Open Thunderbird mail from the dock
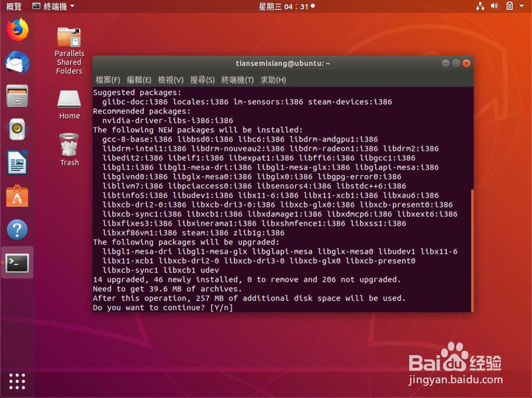Screen dimensions: 532x398 [18, 63]
